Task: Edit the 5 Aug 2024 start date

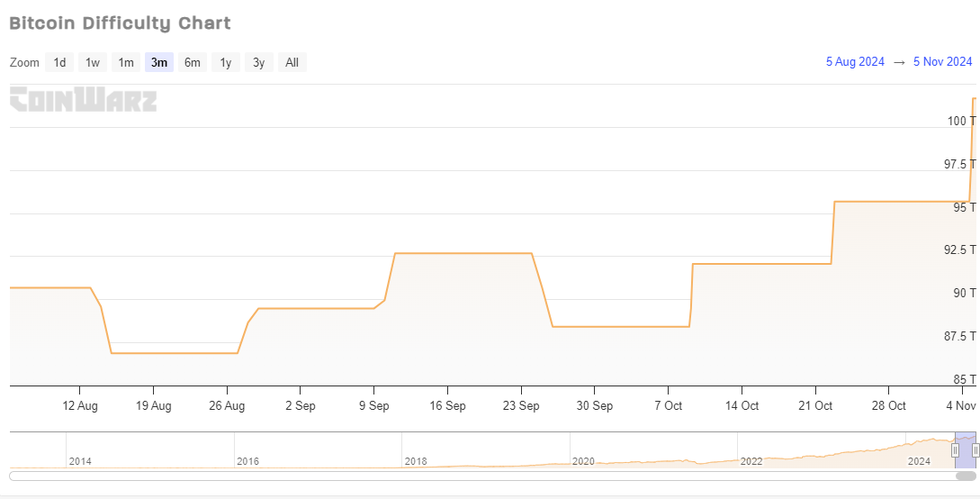Action: [855, 62]
